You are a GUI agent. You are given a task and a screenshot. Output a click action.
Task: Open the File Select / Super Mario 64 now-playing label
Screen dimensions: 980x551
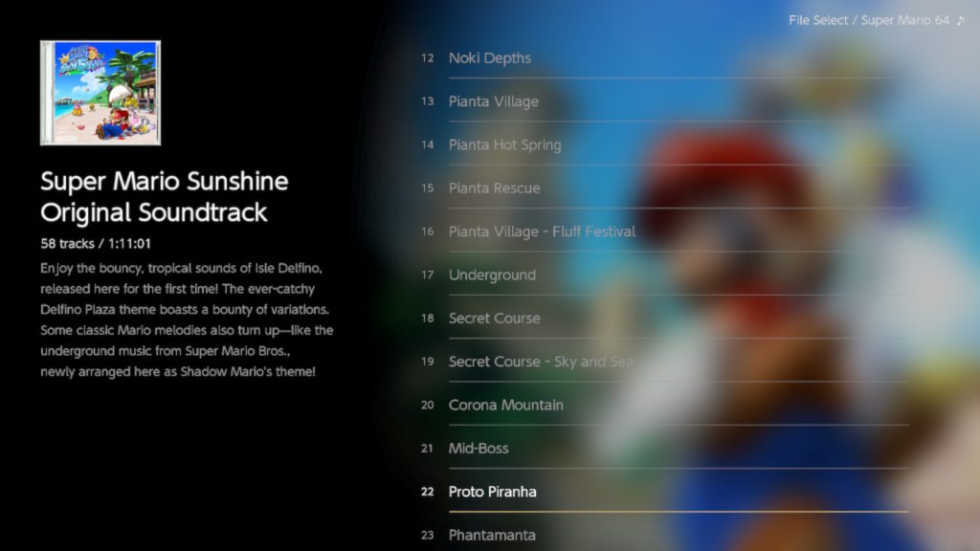[x=869, y=21]
